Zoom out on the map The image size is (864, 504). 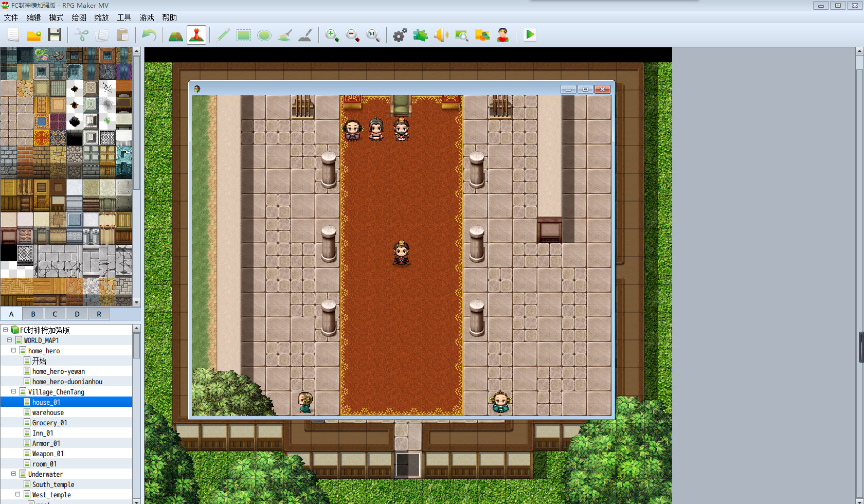(x=353, y=35)
